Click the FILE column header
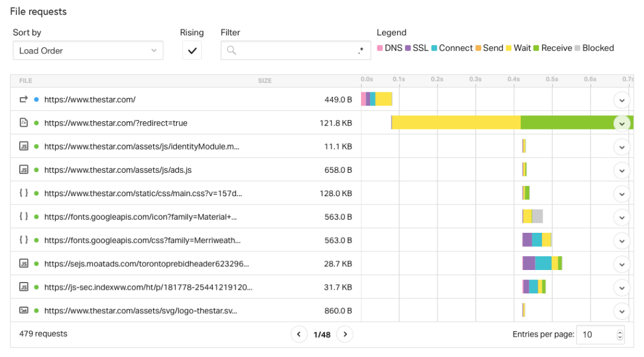 tap(26, 81)
